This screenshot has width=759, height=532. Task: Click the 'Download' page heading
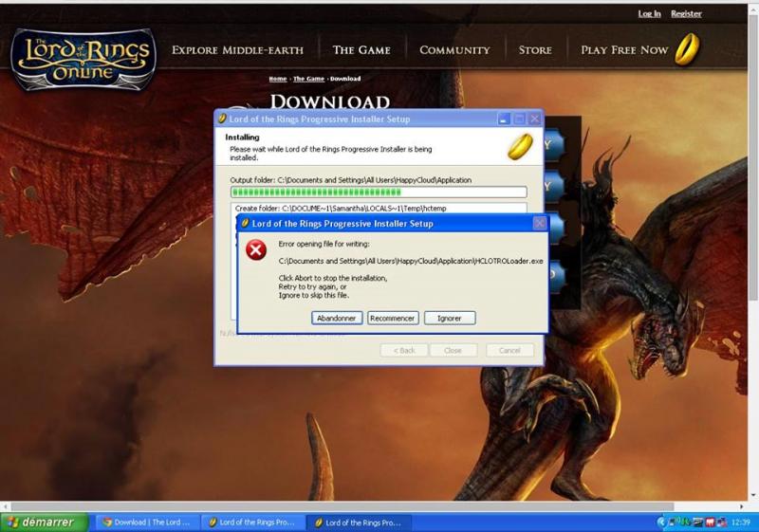(329, 101)
